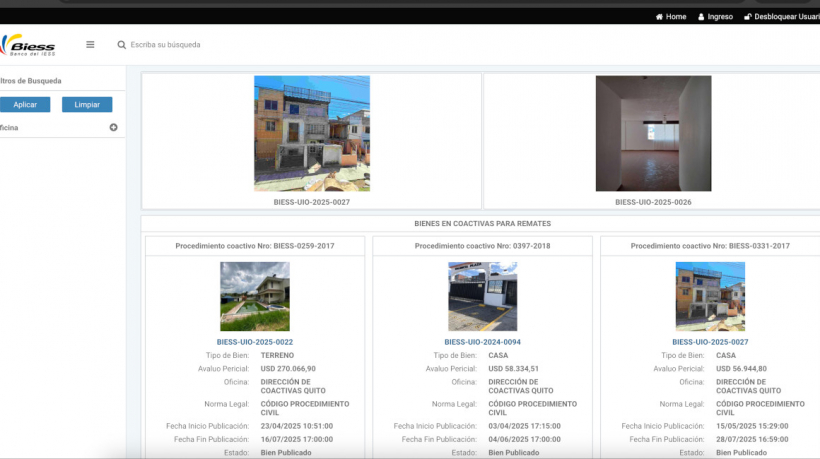Open link BIESS-UIO-2025-0022

click(255, 342)
